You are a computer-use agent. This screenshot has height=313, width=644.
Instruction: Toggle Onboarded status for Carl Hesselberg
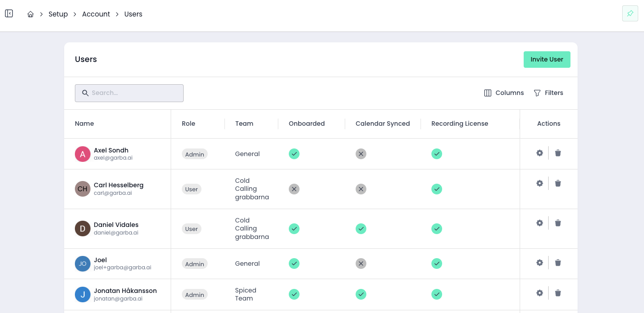[x=294, y=189]
